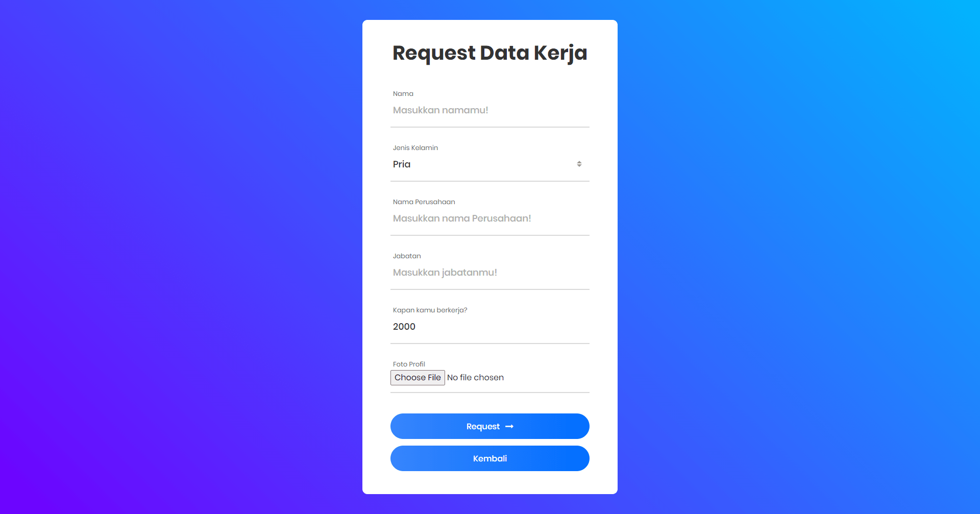Click the 'Kapan kamu berkerja?' label
This screenshot has width=980, height=514.
tap(430, 310)
